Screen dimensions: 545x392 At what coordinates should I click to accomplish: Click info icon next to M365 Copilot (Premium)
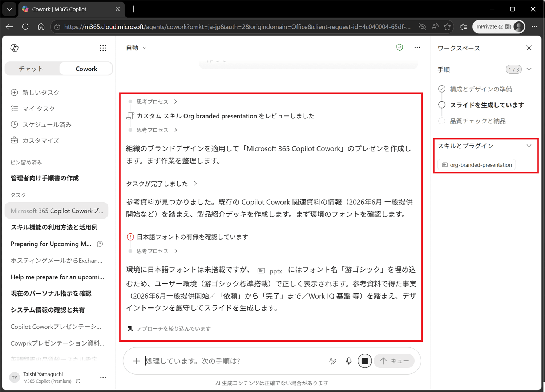tap(78, 381)
